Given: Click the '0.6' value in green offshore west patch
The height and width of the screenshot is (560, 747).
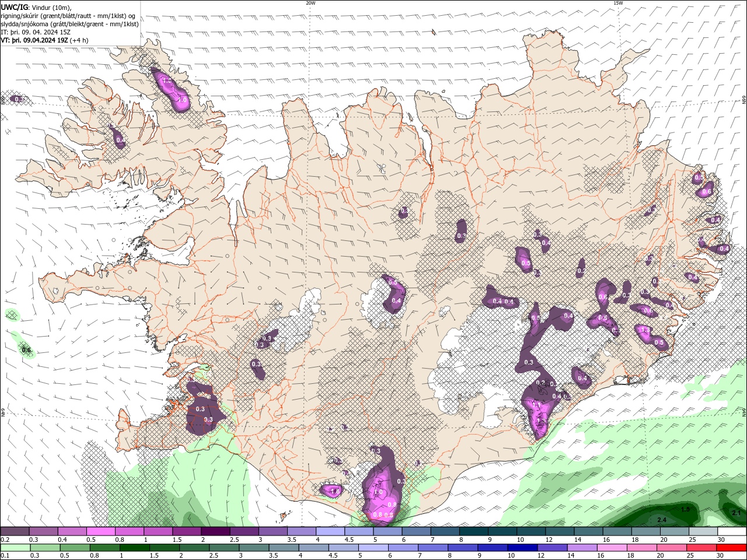Looking at the screenshot, I should click(26, 351).
